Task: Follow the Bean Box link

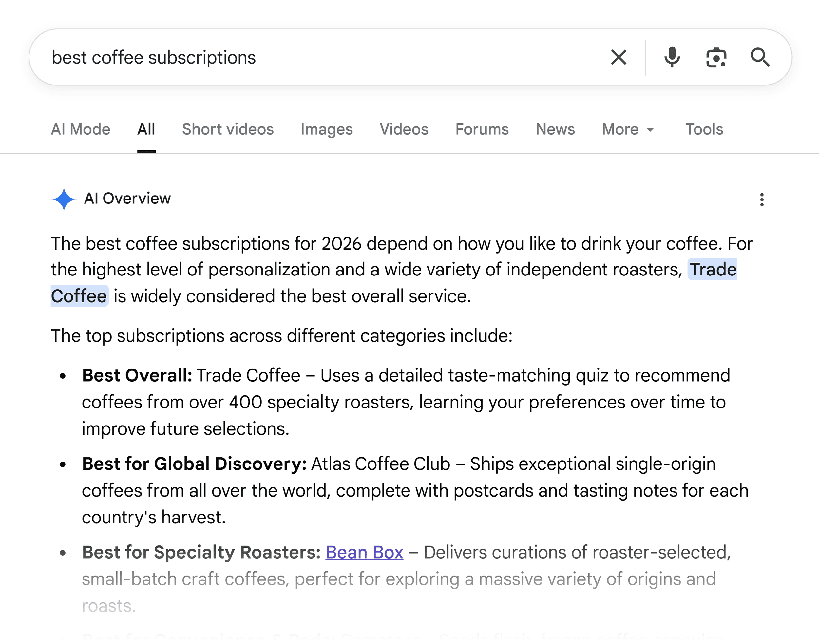Action: [x=364, y=552]
